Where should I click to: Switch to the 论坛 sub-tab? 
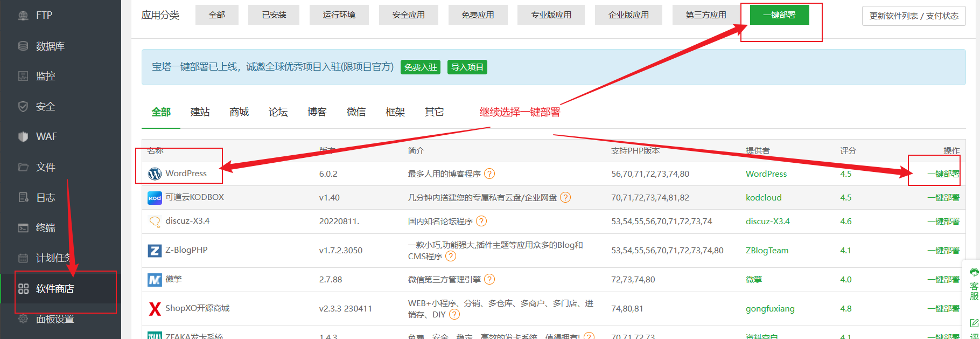278,112
